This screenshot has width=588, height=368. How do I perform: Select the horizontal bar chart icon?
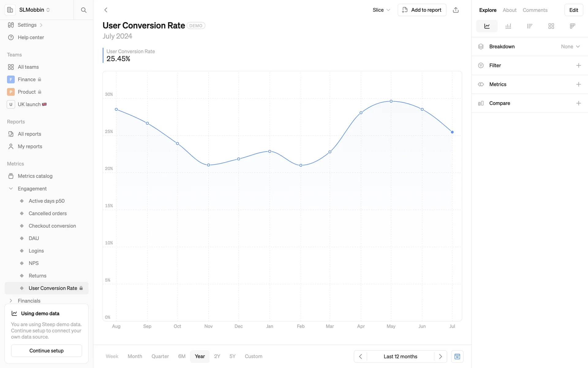[530, 26]
